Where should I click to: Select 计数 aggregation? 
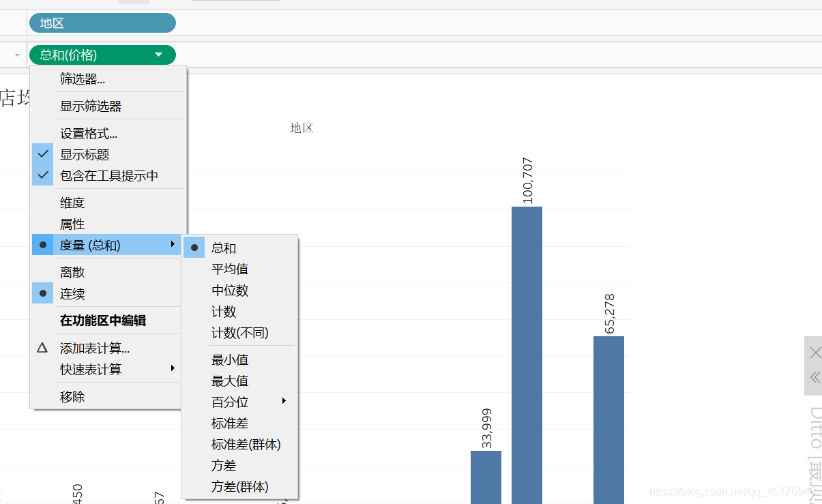(x=239, y=312)
